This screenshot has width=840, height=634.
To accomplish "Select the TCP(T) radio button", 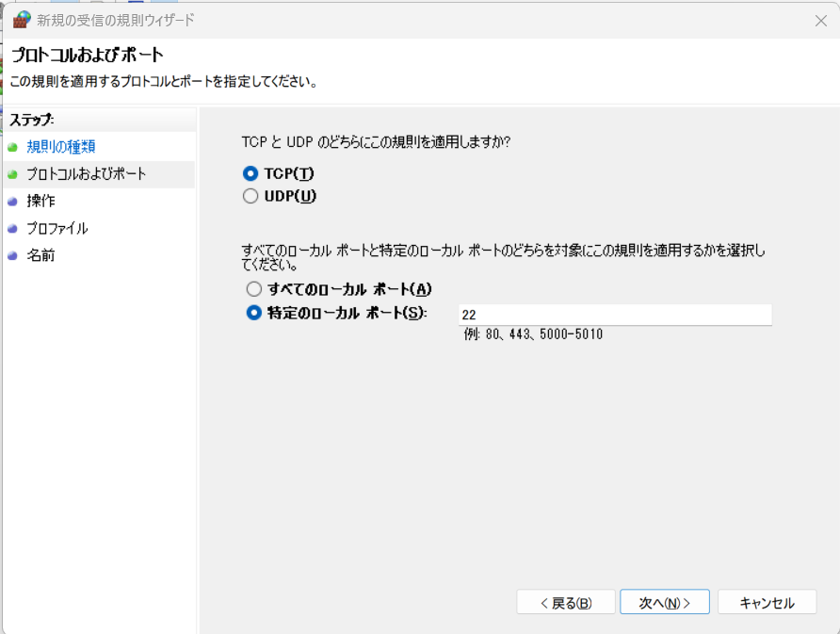I will click(x=250, y=173).
